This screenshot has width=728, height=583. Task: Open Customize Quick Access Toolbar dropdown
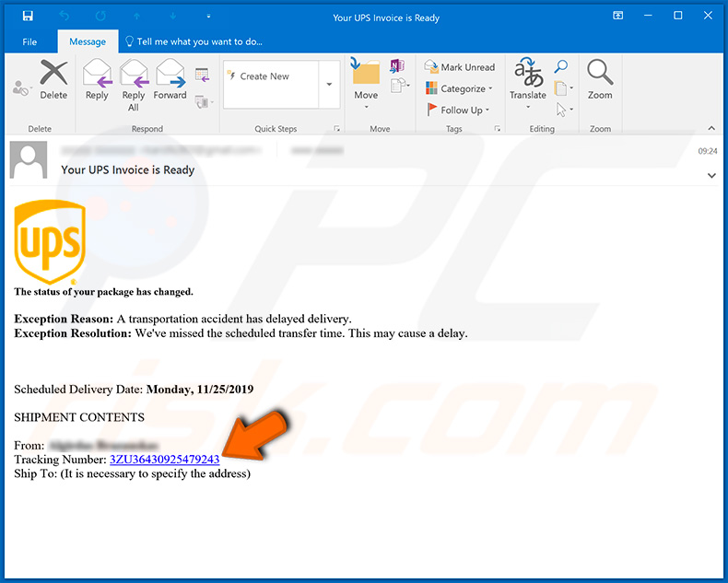[x=208, y=17]
